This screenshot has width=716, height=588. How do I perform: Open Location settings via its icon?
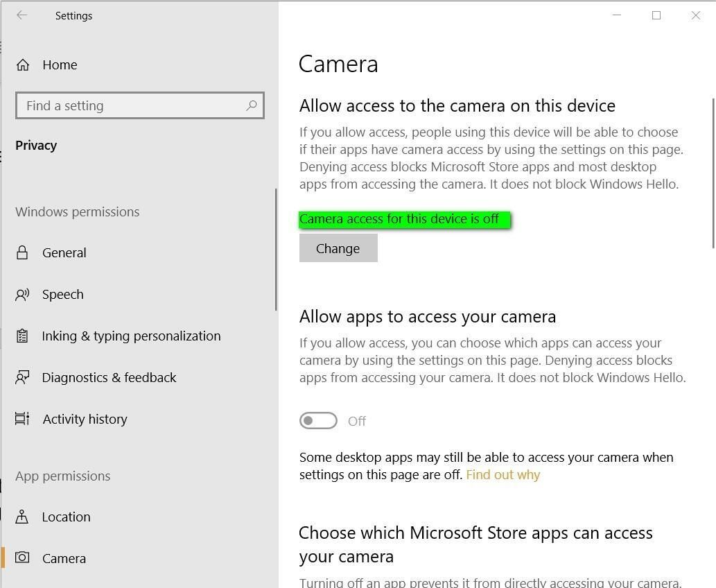22,517
